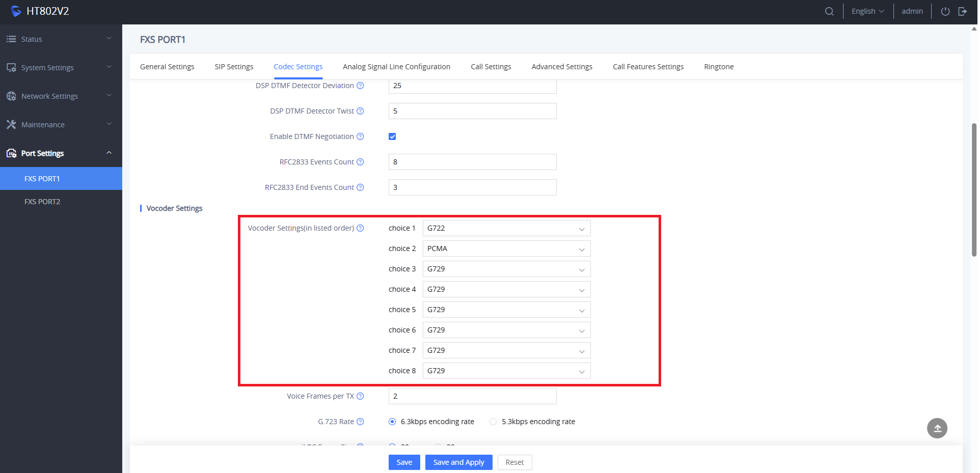The height and width of the screenshot is (473, 980).
Task: Expand the English language selector
Action: 867,11
